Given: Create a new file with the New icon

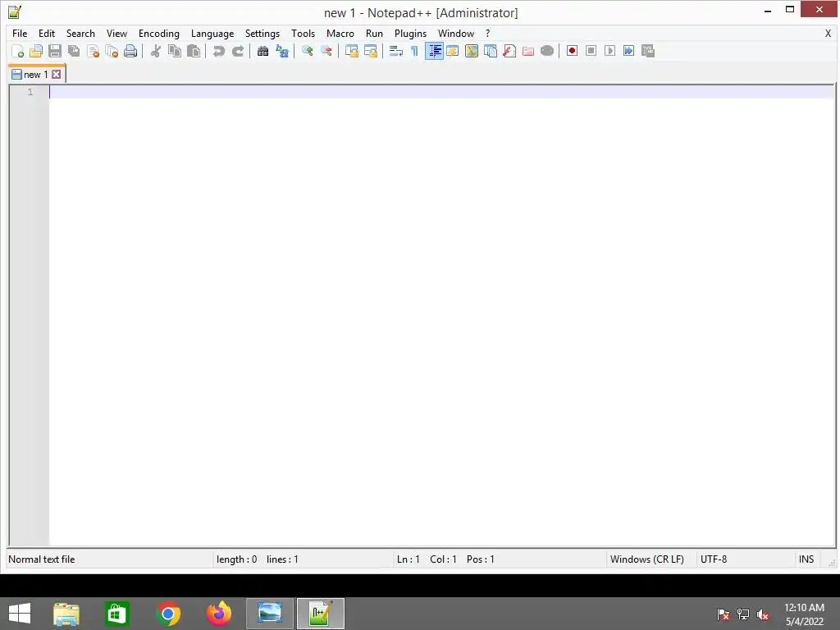Looking at the screenshot, I should [18, 51].
